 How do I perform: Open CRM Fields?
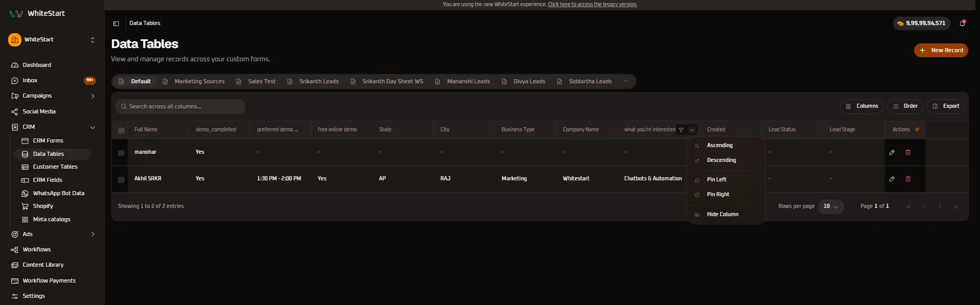click(47, 180)
